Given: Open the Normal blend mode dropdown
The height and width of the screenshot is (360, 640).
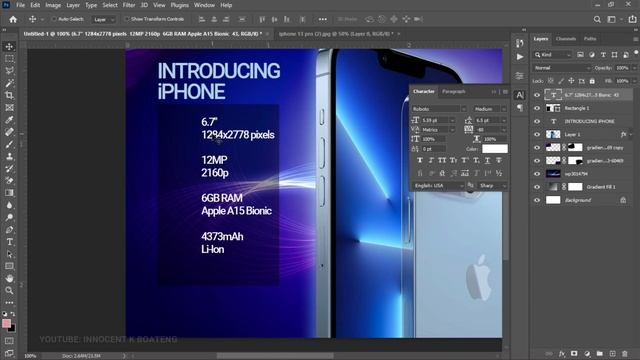Looking at the screenshot, I should pos(562,68).
